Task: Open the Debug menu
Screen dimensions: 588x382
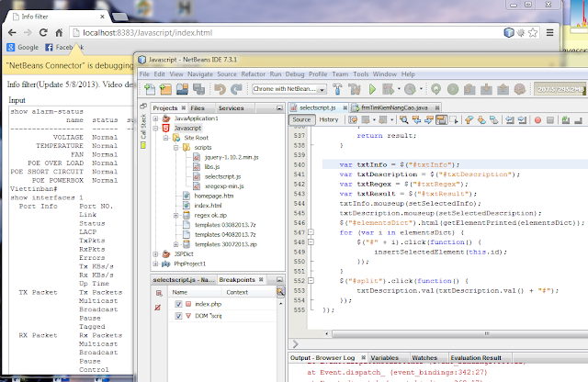Action: tap(295, 74)
